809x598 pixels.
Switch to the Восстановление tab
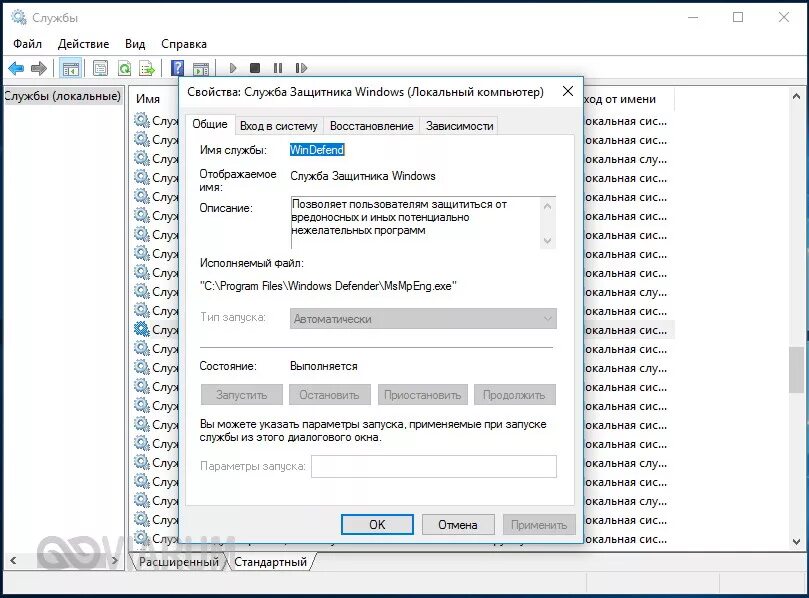[x=371, y=126]
